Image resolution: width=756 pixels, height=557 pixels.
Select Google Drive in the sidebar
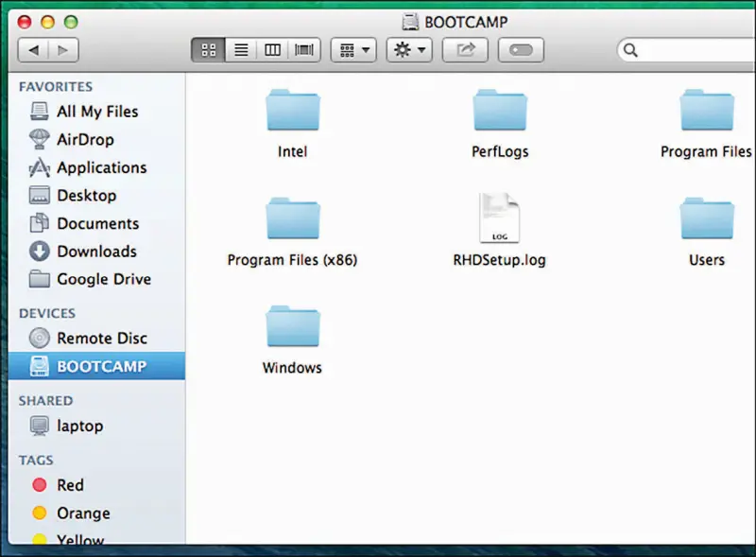point(103,279)
